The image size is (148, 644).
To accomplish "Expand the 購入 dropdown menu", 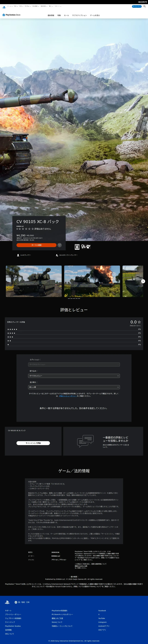I will tap(51, 6).
